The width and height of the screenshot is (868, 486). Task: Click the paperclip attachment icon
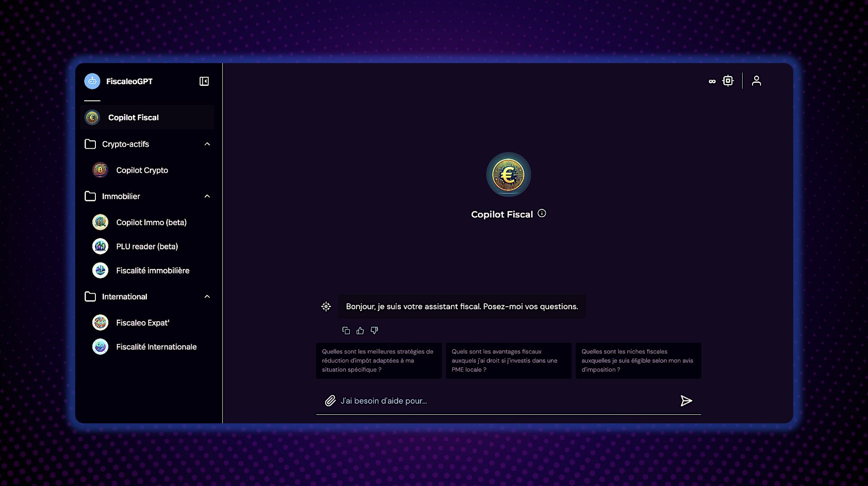coord(330,401)
